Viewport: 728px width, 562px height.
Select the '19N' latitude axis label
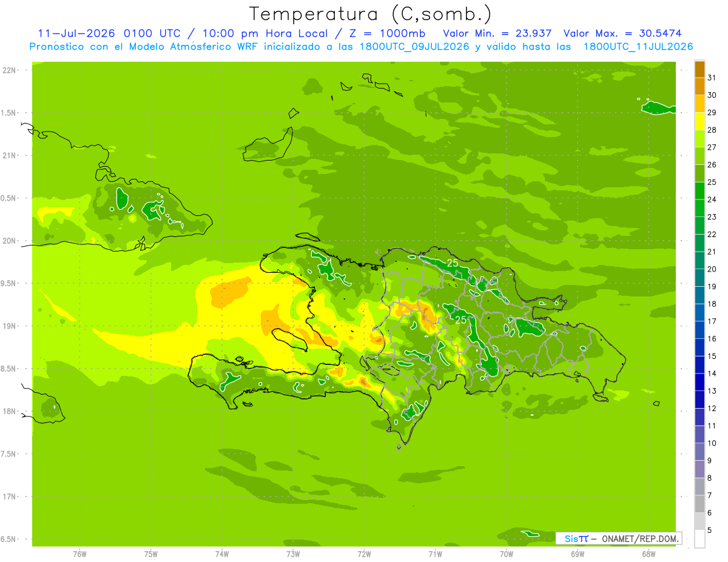(x=9, y=326)
